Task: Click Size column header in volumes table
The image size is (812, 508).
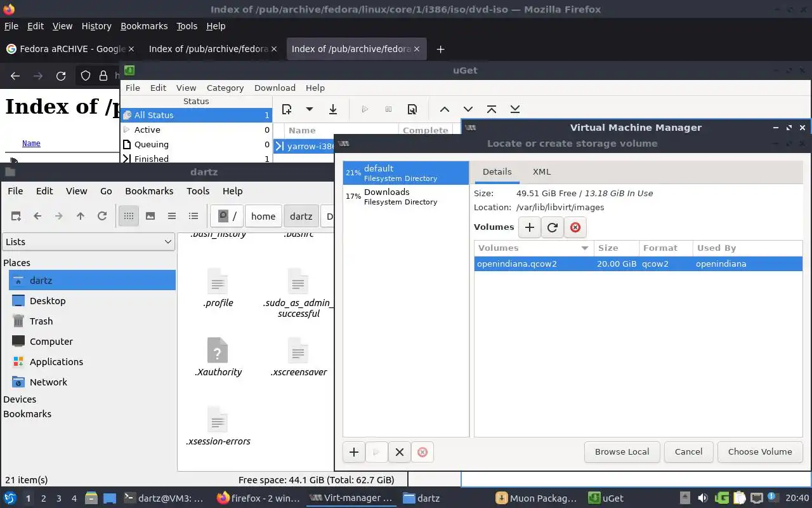Action: pos(615,248)
